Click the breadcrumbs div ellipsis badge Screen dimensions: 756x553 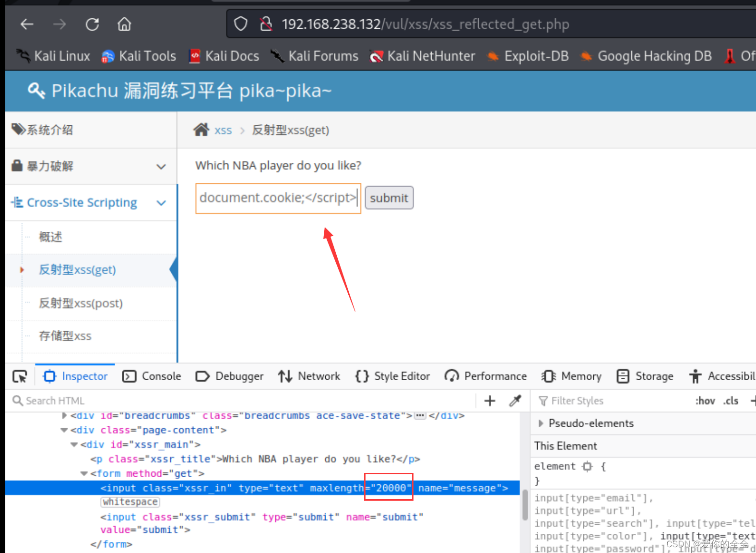420,416
